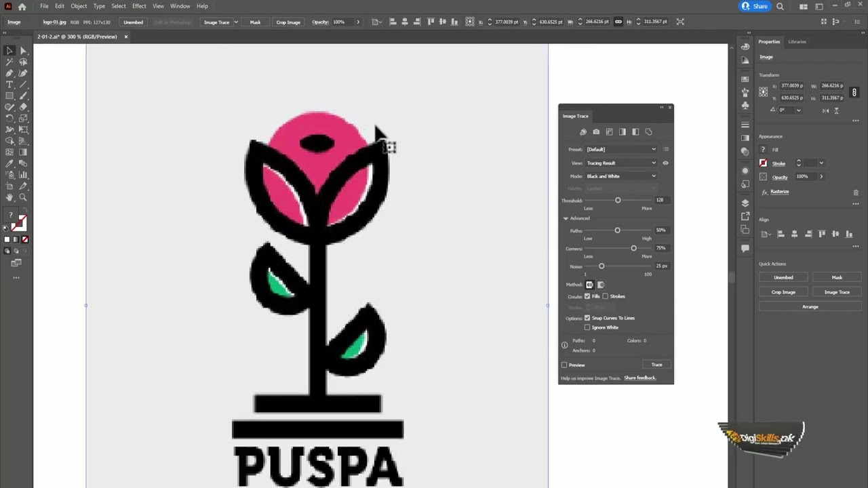Click the Share feedback link

(640, 378)
